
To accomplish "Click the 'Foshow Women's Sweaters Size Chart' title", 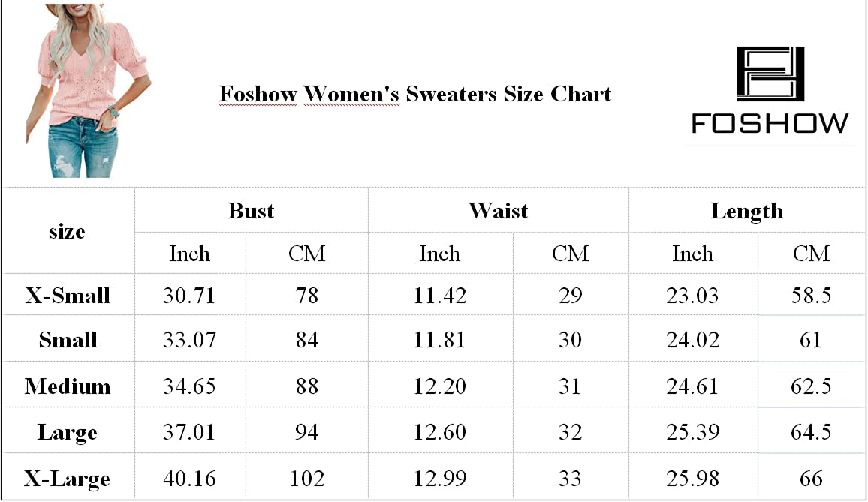I will (414, 95).
